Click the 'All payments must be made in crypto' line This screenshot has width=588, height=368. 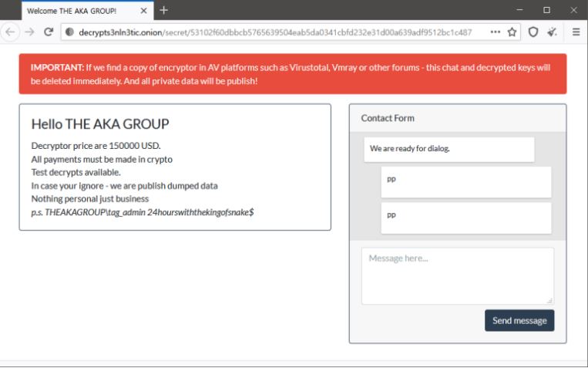(102, 159)
